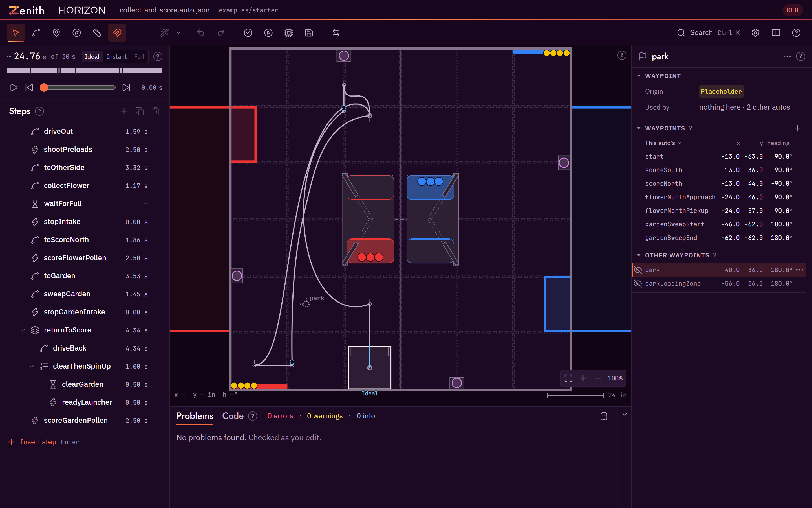This screenshot has width=812, height=508.
Task: Add a new step with plus icon
Action: [124, 111]
